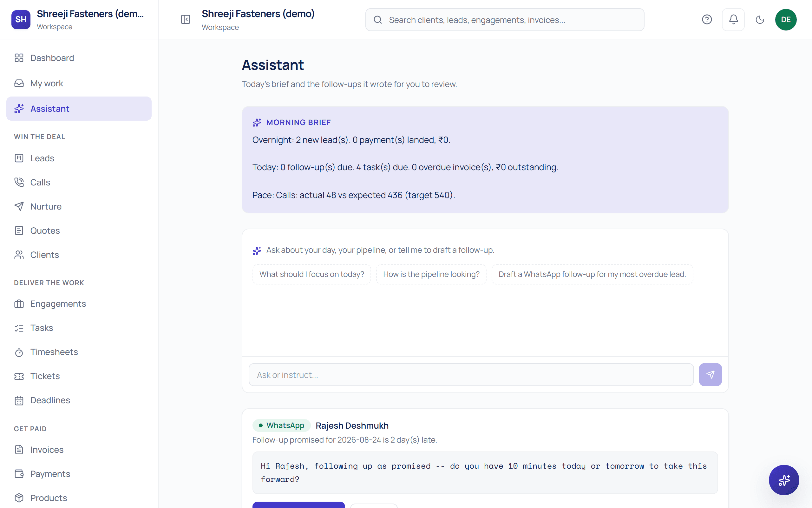This screenshot has height=508, width=812.
Task: Choose 'How is the pipeline looking?' suggestion
Action: [431, 274]
